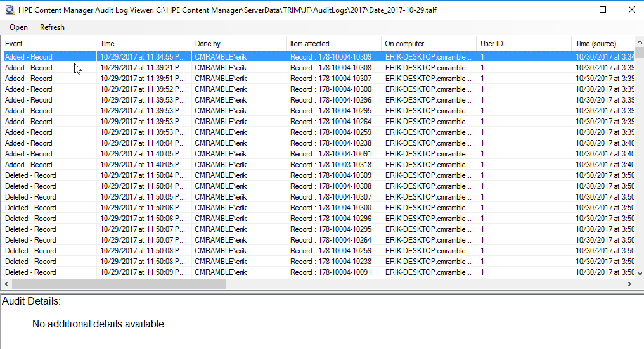Maximize the Audit Log Viewer window
The image size is (644, 349).
point(603,10)
